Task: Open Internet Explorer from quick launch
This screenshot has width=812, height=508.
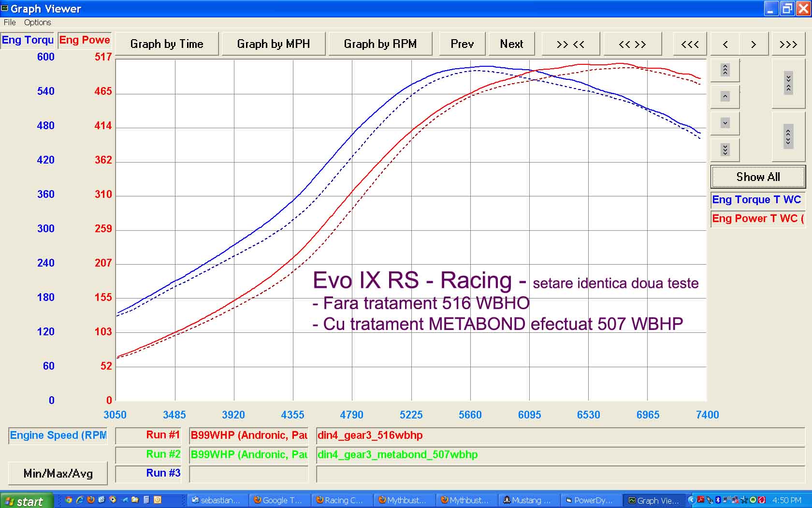Action: tap(80, 500)
